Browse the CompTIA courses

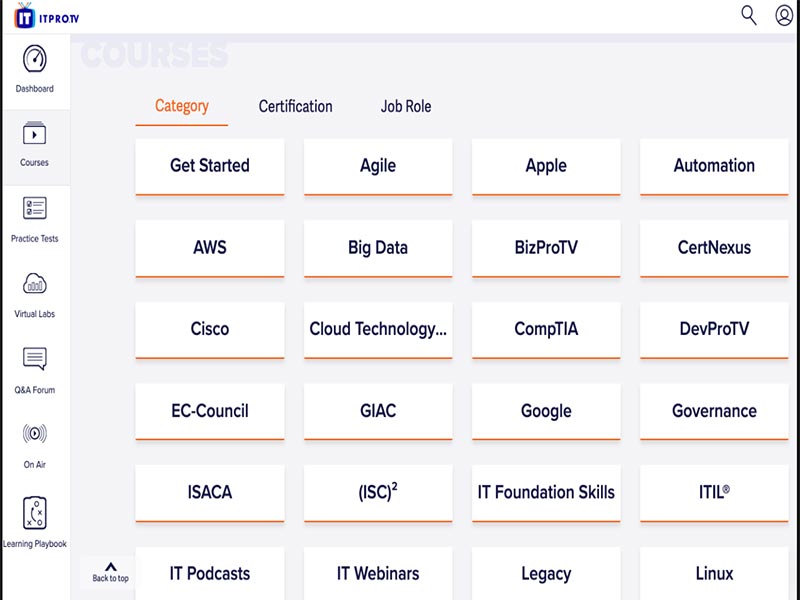pyautogui.click(x=546, y=330)
